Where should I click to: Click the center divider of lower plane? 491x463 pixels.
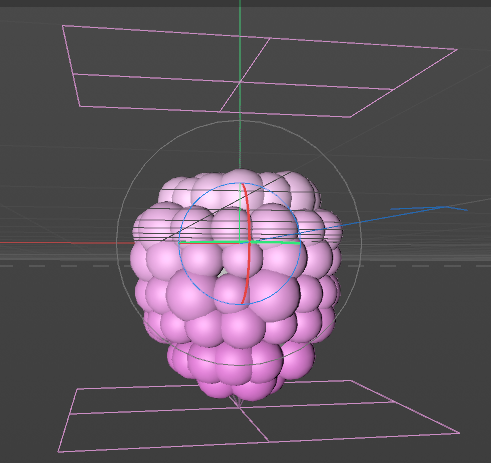click(x=253, y=423)
